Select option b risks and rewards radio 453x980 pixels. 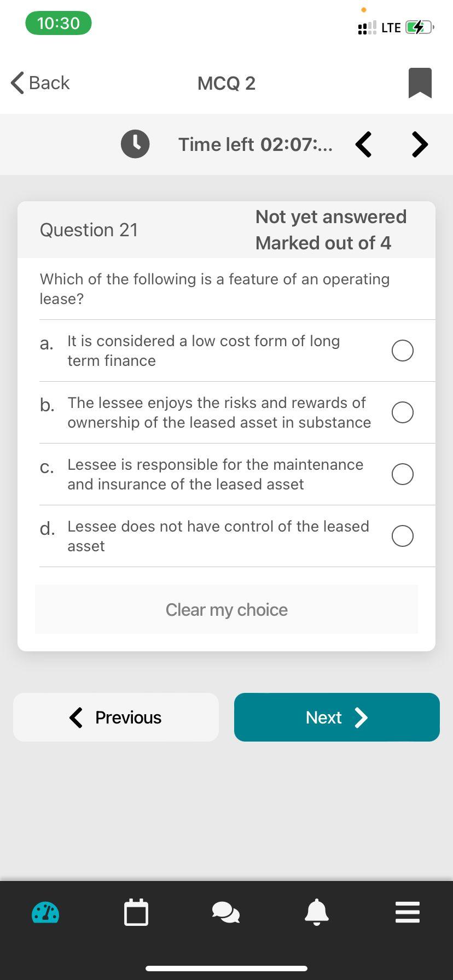[402, 412]
